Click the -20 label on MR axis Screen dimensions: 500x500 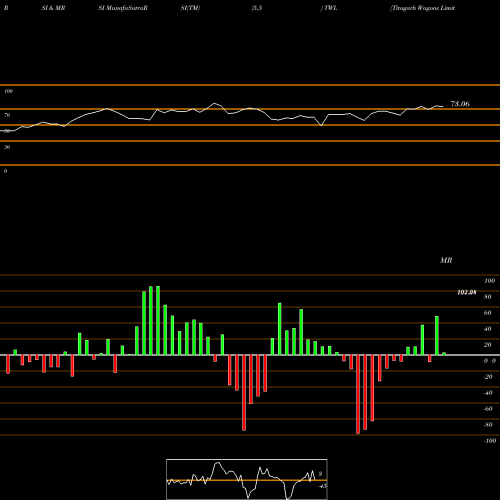coord(488,377)
